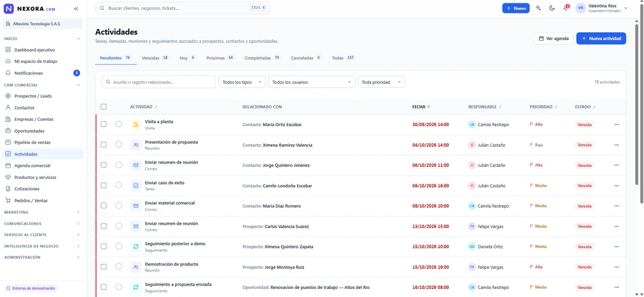Image resolution: width=644 pixels, height=297 pixels.
Task: Mark Demostración de producto as completed circle
Action: click(x=119, y=267)
